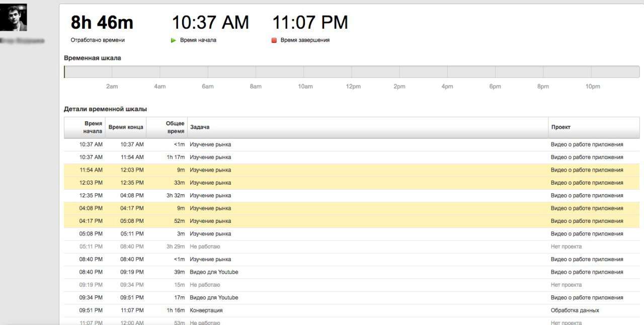Sort by the "Время начала" column header

click(x=93, y=127)
